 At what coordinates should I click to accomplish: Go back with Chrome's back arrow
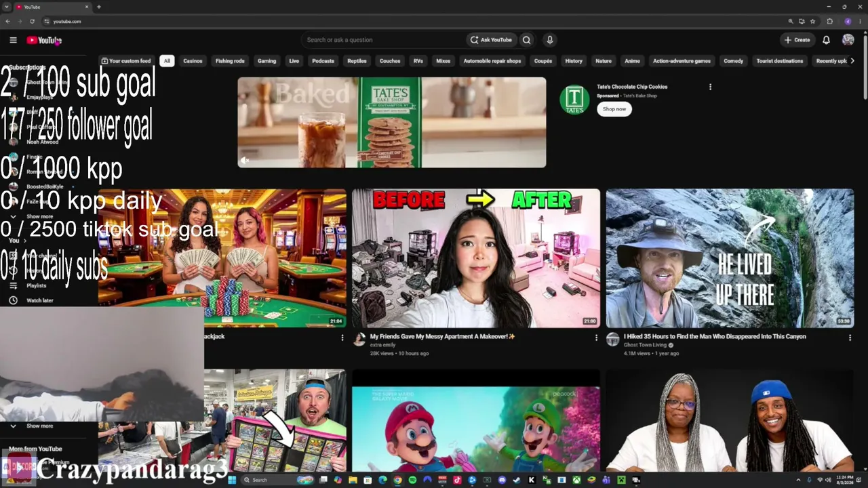pos(7,21)
